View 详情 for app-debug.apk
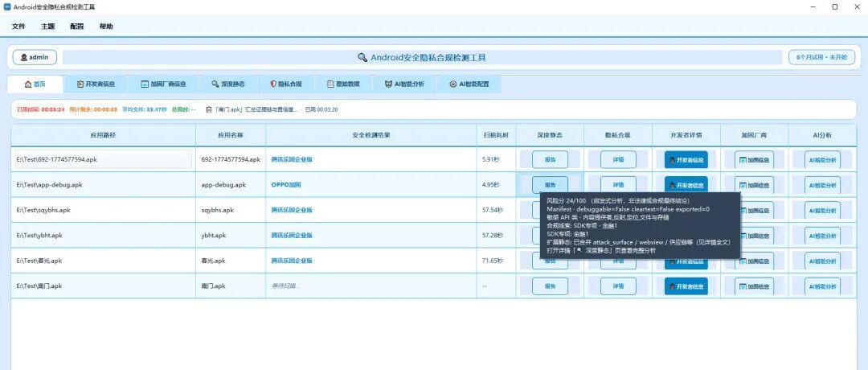 point(618,185)
